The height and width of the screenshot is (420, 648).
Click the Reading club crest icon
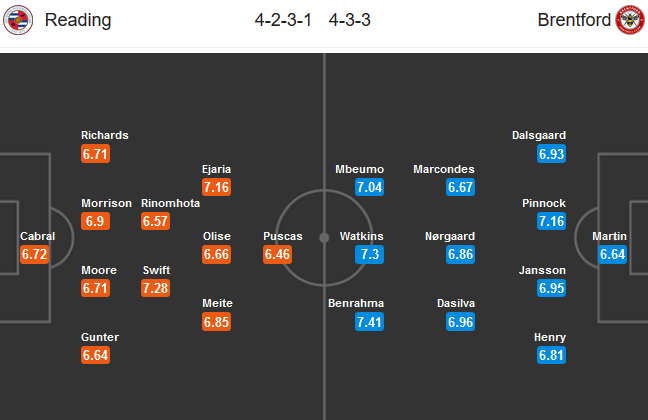(18, 20)
